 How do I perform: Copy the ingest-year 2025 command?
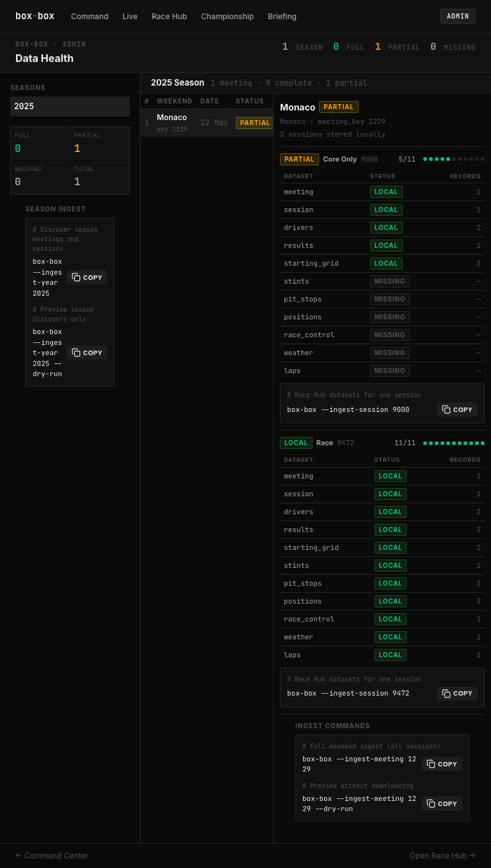click(x=87, y=277)
